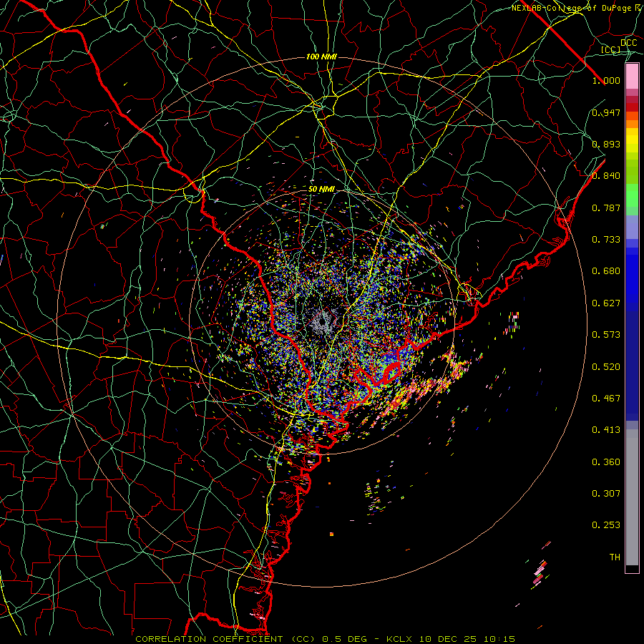Pick the red swatch near 0.947 on the color bar

(x=632, y=107)
